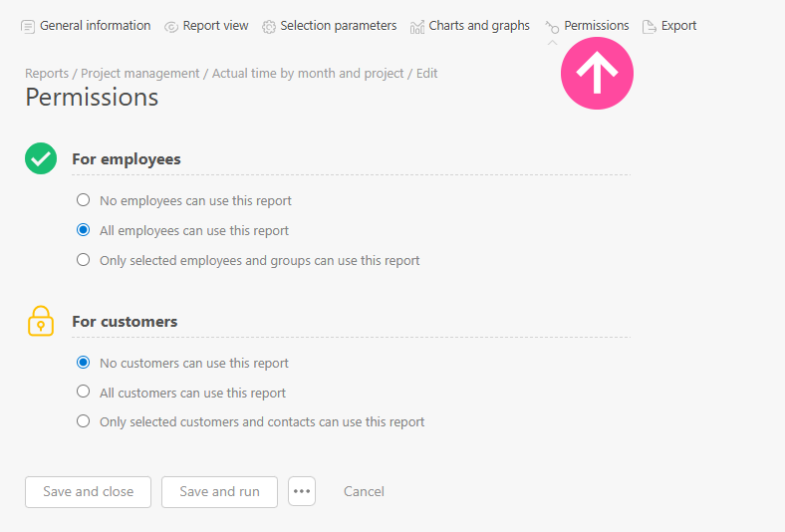Viewport: 785px width, 532px height.
Task: Select 'Only selected employees and groups' option
Action: (x=84, y=260)
